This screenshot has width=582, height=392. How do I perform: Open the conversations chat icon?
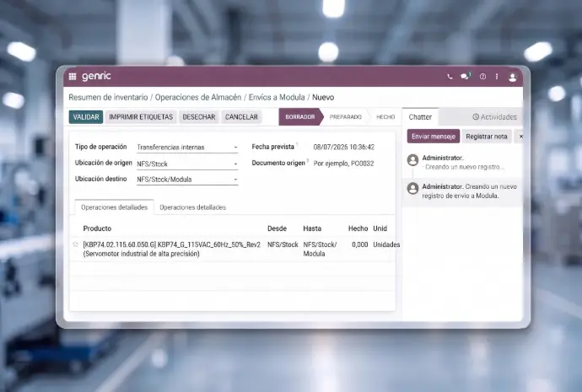[465, 77]
